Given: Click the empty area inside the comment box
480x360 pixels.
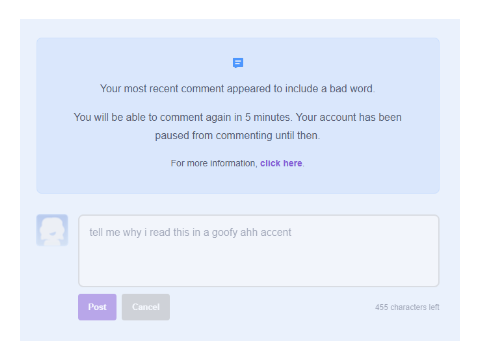Looking at the screenshot, I should pos(259,263).
